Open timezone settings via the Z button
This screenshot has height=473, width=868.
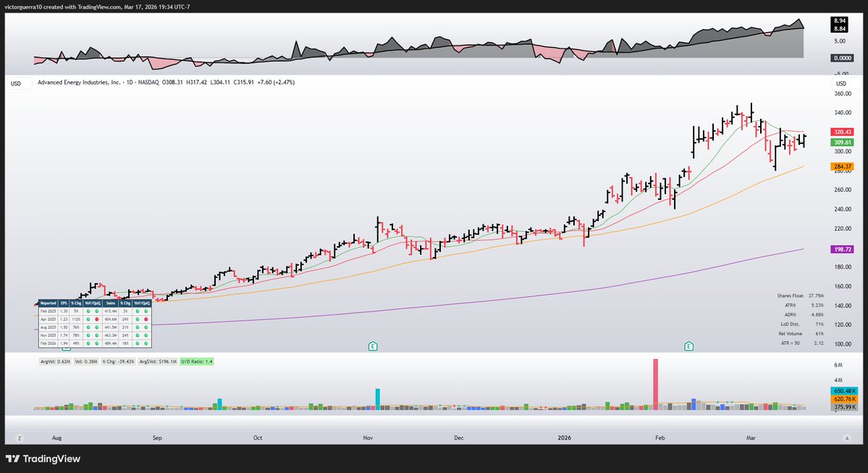click(20, 438)
